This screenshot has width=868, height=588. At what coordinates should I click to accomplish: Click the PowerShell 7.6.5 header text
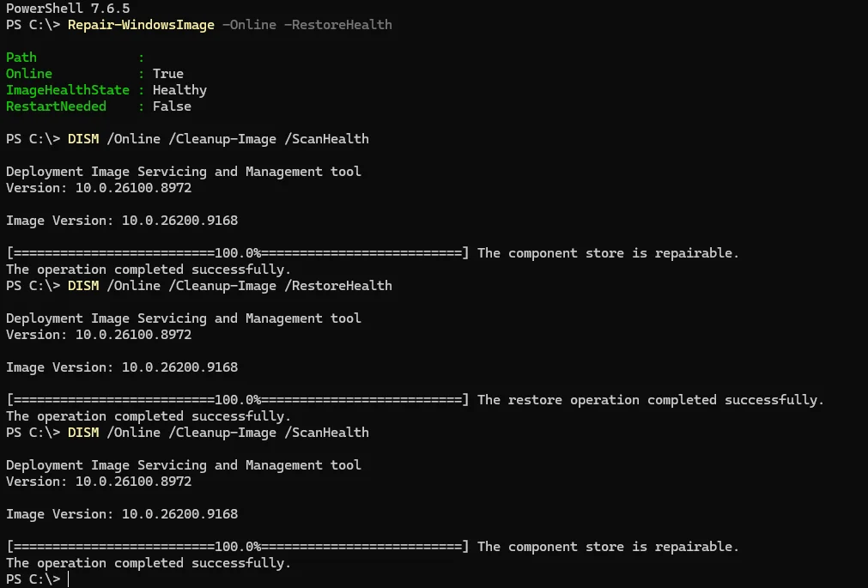point(68,9)
